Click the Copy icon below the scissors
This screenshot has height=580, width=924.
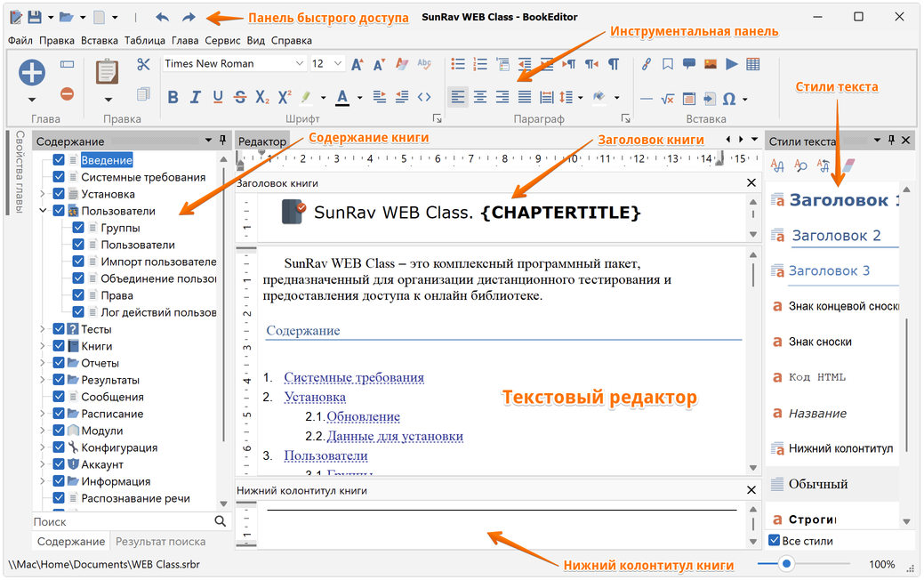[x=143, y=94]
